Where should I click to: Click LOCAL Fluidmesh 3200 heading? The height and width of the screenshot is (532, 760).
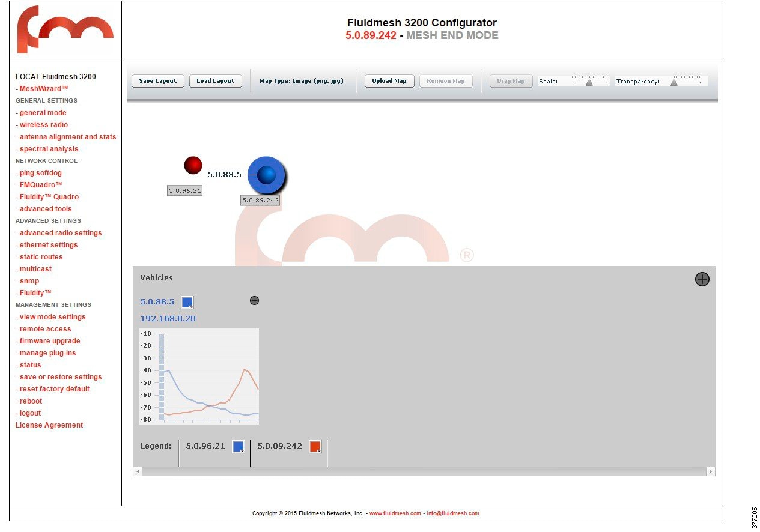coord(56,77)
